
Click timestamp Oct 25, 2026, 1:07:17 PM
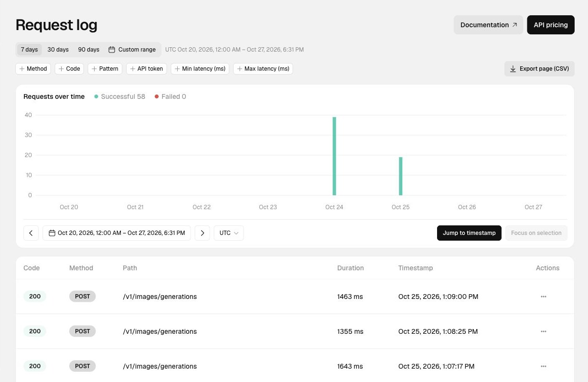(437, 366)
